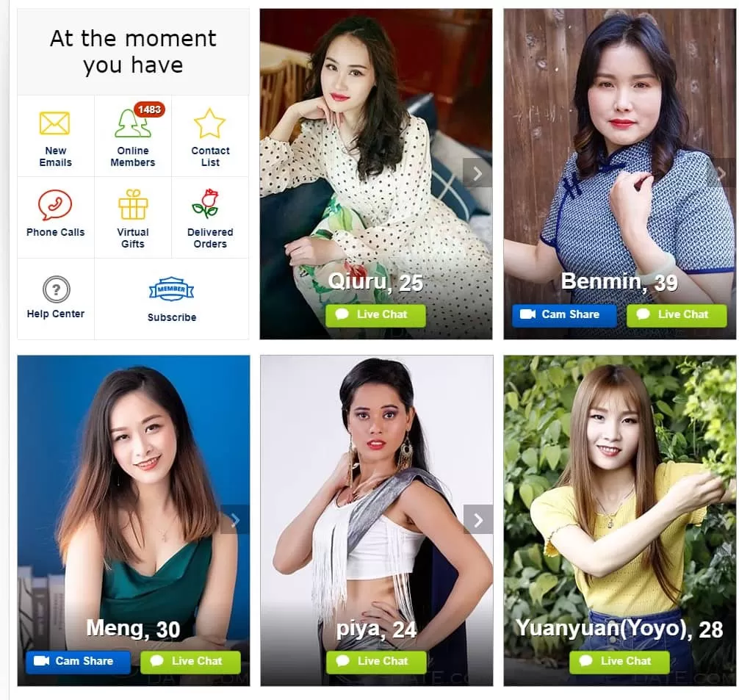Image resolution: width=739 pixels, height=700 pixels.
Task: Open the Contact List star icon
Action: (x=210, y=123)
